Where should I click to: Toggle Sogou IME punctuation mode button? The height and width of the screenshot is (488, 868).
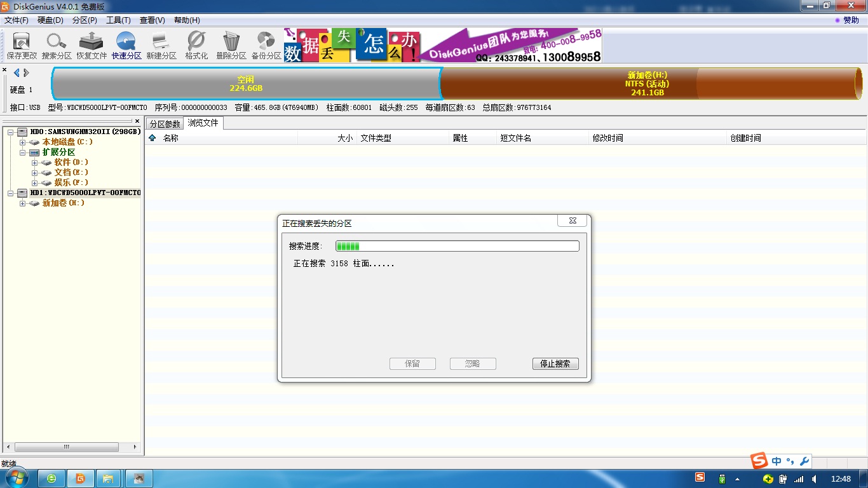790,461
